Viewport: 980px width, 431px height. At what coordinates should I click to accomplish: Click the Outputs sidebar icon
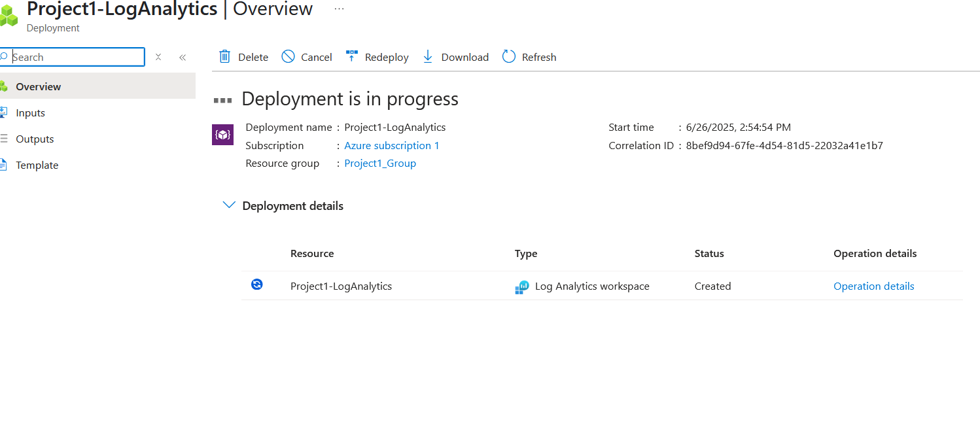coord(4,139)
